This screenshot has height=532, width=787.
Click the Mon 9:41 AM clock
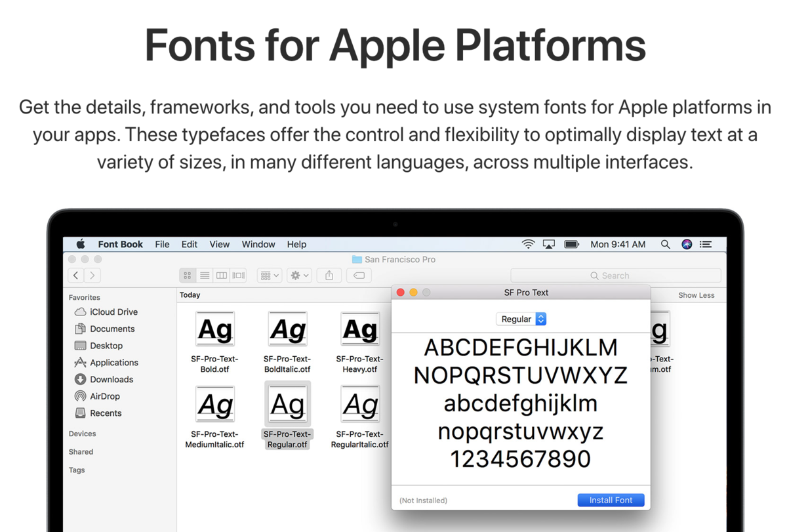point(618,244)
